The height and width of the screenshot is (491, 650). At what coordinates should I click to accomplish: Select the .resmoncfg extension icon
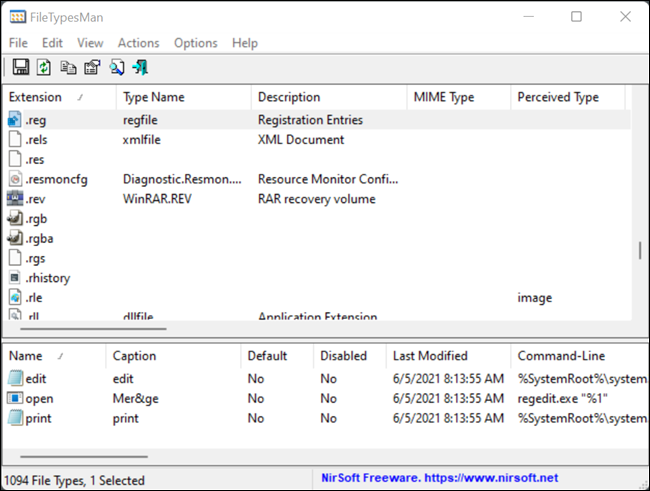(x=15, y=179)
